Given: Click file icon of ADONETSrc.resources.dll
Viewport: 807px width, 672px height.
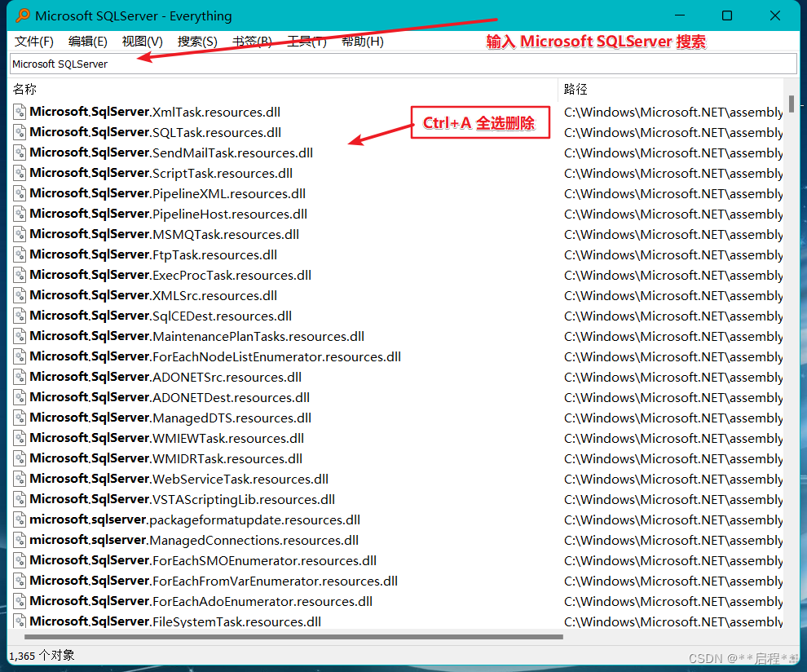Looking at the screenshot, I should tap(20, 377).
